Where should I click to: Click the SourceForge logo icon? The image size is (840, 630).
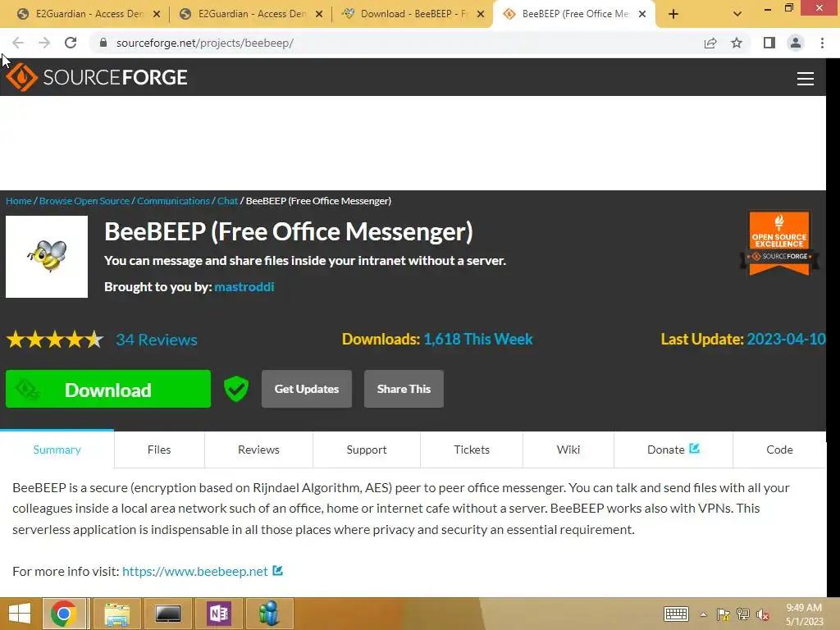pyautogui.click(x=21, y=77)
